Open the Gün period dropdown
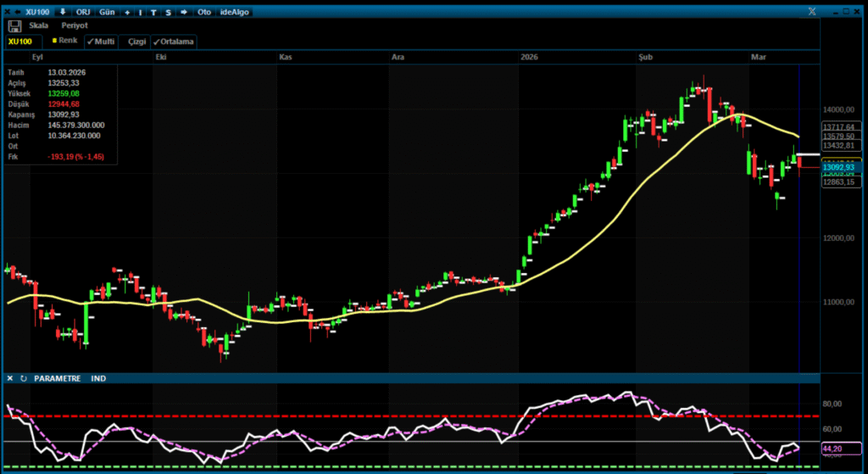The width and height of the screenshot is (868, 474). (107, 12)
